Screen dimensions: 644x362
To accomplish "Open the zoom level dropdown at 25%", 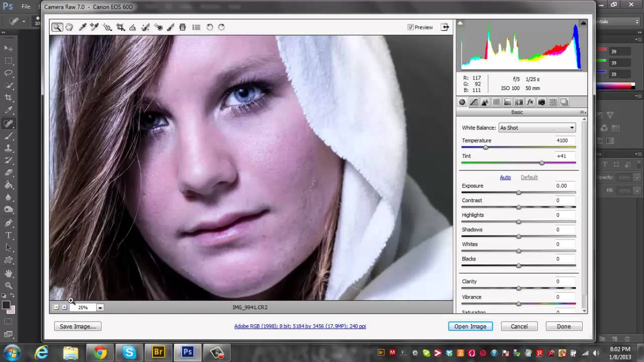I will [x=100, y=308].
